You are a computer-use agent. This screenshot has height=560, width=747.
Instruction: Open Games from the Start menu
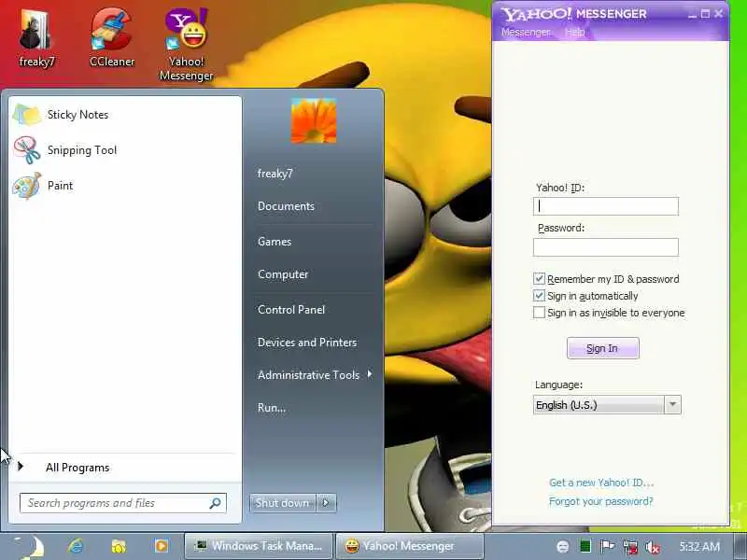[x=275, y=242]
